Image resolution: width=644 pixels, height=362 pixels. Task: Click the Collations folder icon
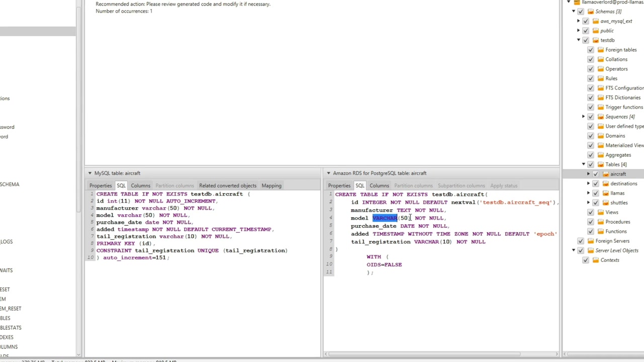click(x=601, y=59)
